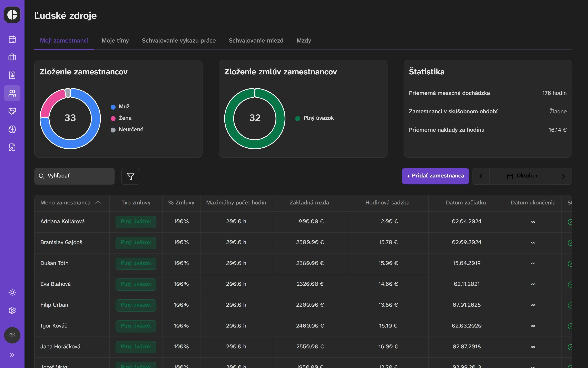Image resolution: width=588 pixels, height=368 pixels.
Task: Click Plný úväzok badge for Igor Kováč
Action: [136, 326]
